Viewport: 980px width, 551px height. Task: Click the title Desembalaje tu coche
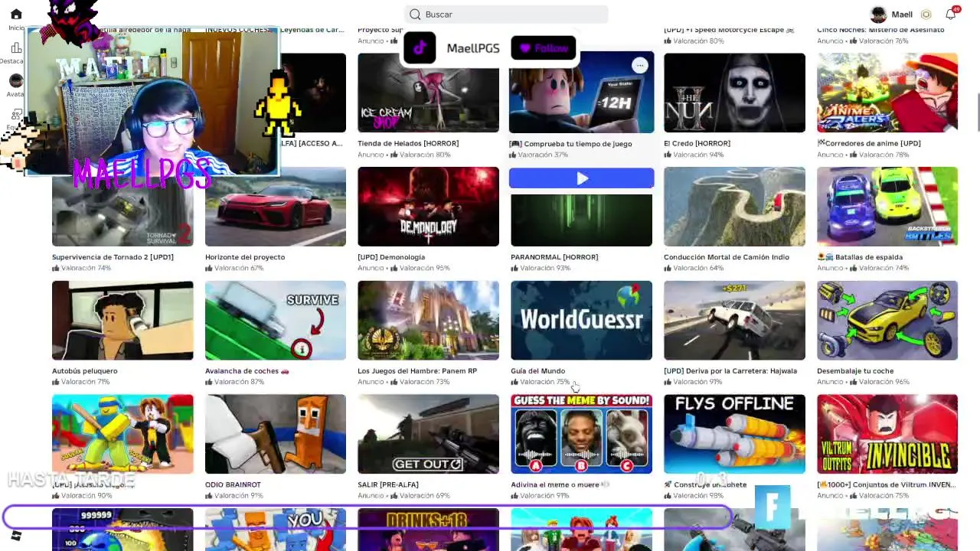[x=855, y=371]
